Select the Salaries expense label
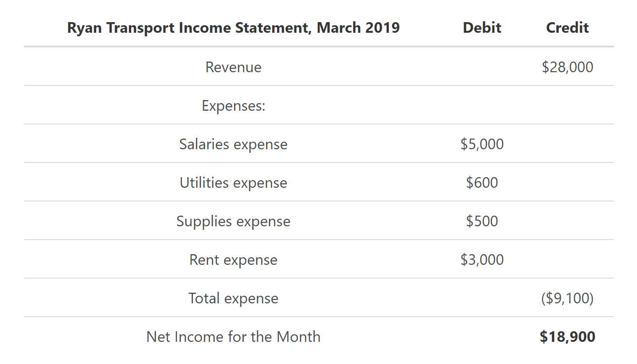Image resolution: width=637 pixels, height=364 pixels. [x=233, y=144]
